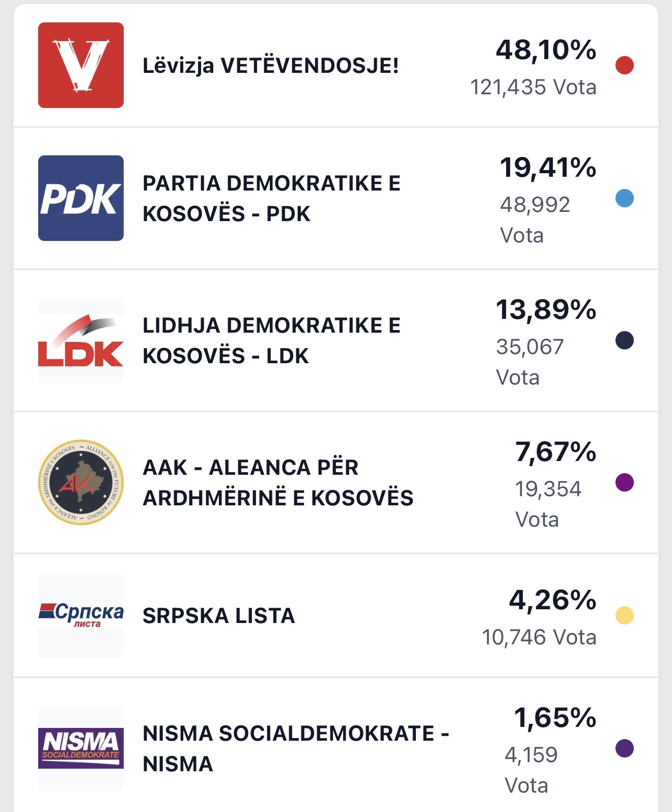Select LIDHJA DEMOKRATIKE E KOSOVËS - LDK

click(271, 340)
